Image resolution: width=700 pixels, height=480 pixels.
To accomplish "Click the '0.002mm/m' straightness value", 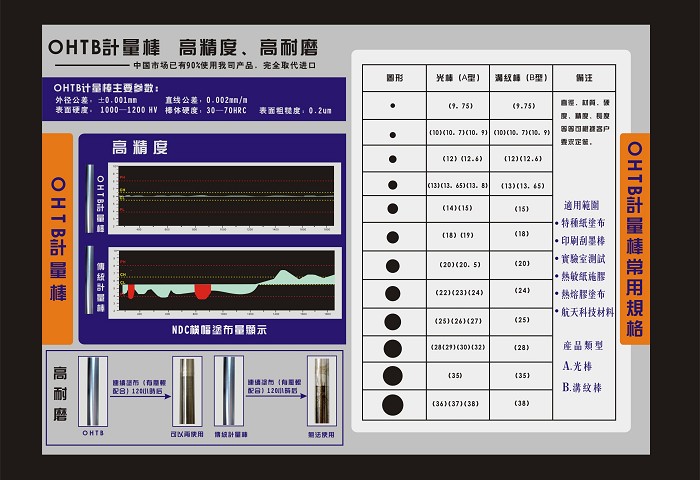I will (227, 100).
